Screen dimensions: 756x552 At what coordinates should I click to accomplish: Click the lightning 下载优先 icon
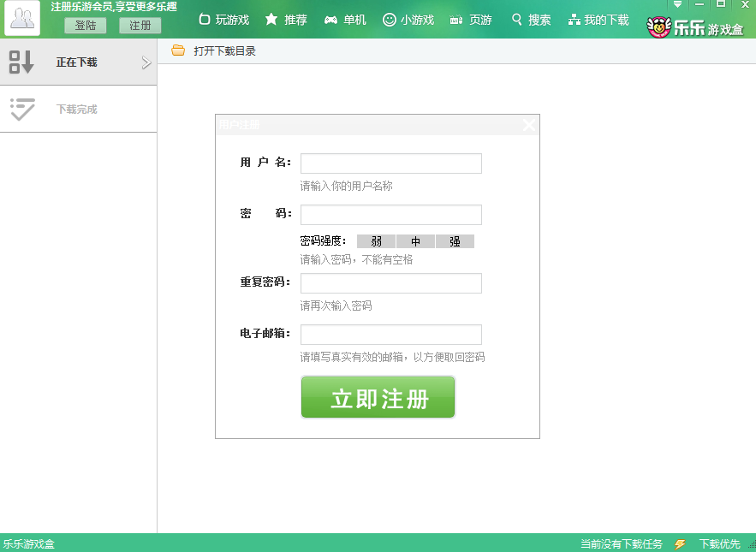pos(680,543)
